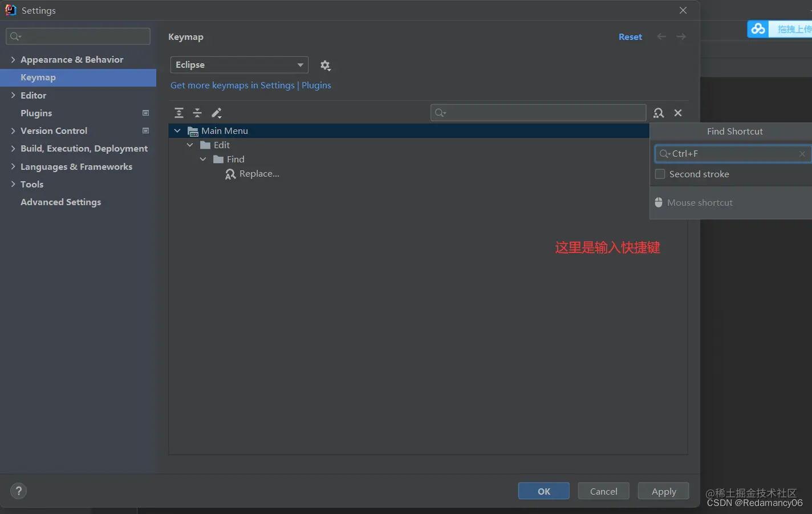Click the Collapse All icon in Keymap toolbar
The image size is (812, 514).
point(197,113)
